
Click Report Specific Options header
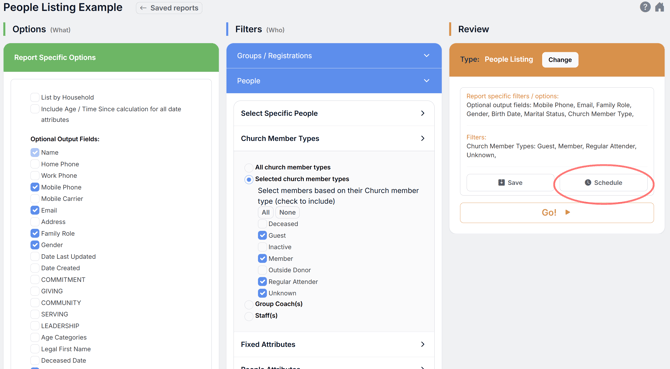coord(111,57)
